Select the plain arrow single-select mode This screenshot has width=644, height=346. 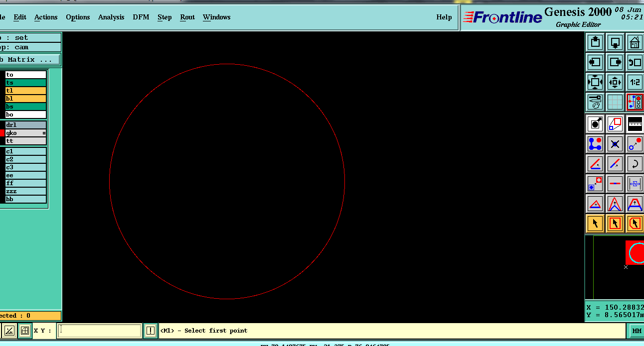click(x=595, y=224)
